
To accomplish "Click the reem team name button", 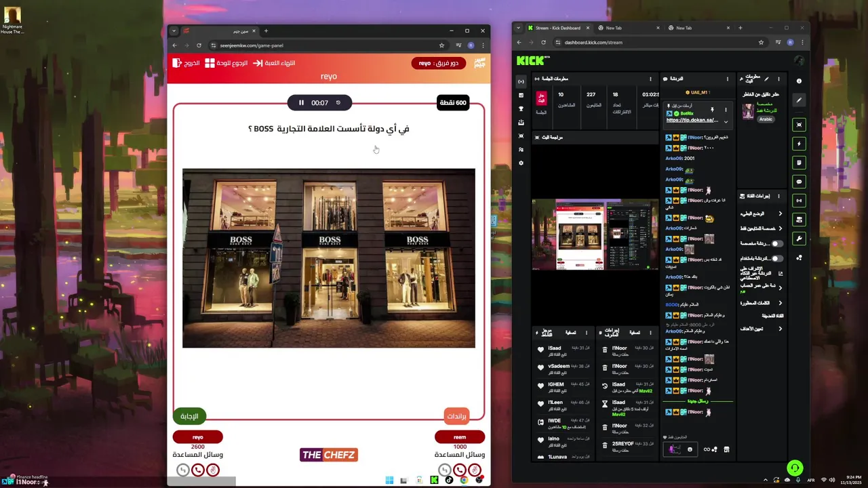I will (460, 437).
